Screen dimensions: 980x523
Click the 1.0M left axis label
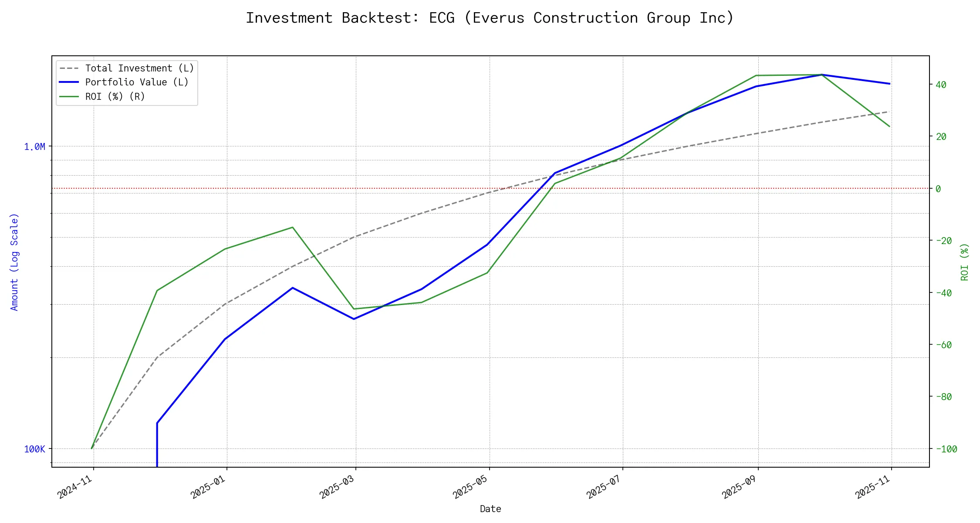(x=34, y=147)
